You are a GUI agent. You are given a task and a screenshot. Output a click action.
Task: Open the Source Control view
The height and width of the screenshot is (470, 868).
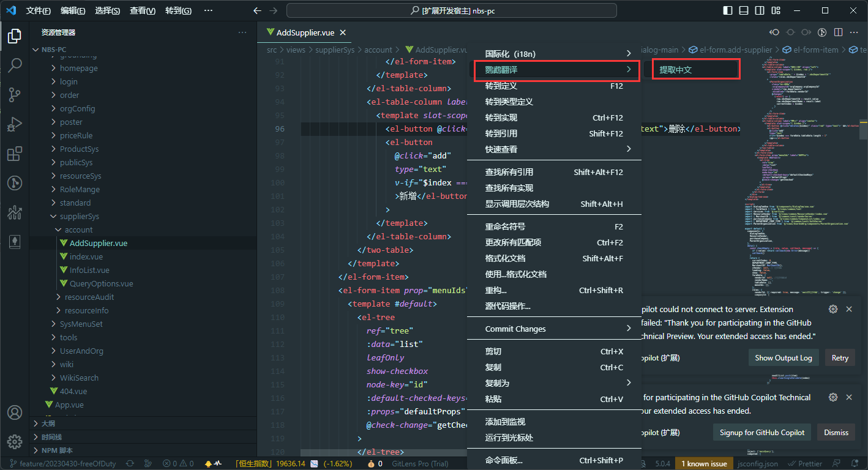point(15,94)
